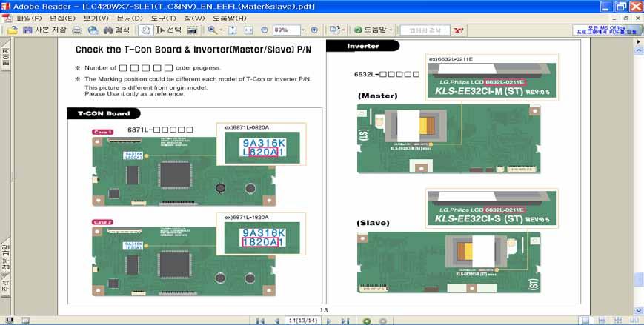Click the vertical scrollbar thumb

pyautogui.click(x=639, y=279)
